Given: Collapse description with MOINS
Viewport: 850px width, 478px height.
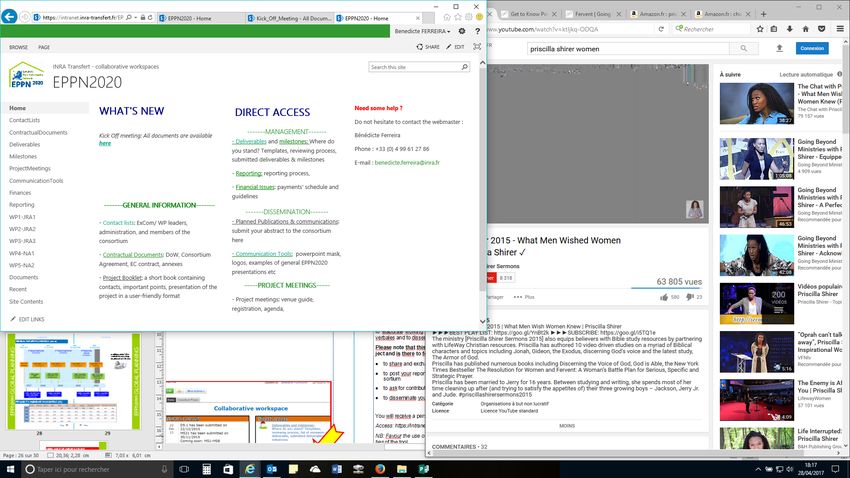Looking at the screenshot, I should pyautogui.click(x=567, y=426).
